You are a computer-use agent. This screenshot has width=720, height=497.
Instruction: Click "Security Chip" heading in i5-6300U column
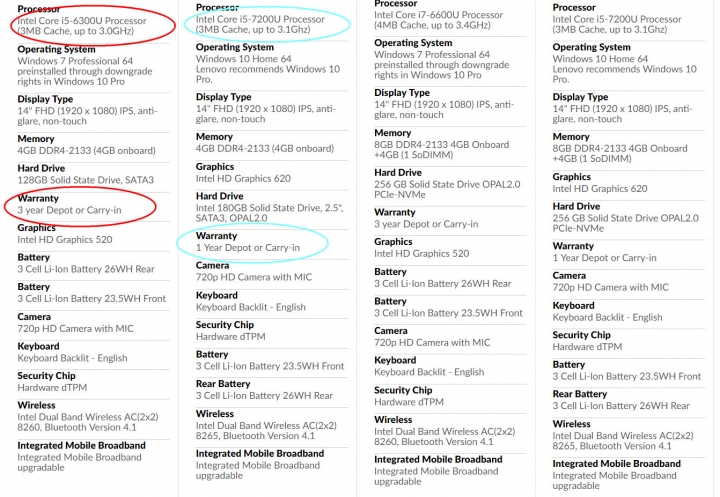pos(46,376)
